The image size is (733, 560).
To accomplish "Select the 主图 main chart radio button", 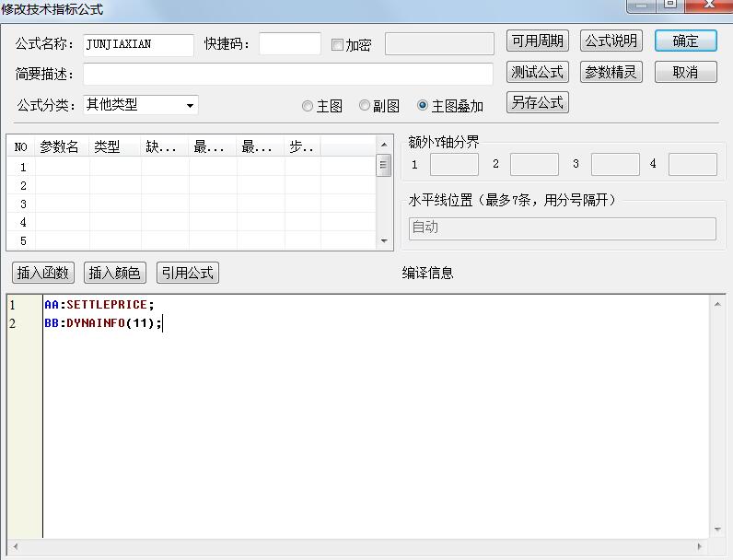I will (x=308, y=106).
